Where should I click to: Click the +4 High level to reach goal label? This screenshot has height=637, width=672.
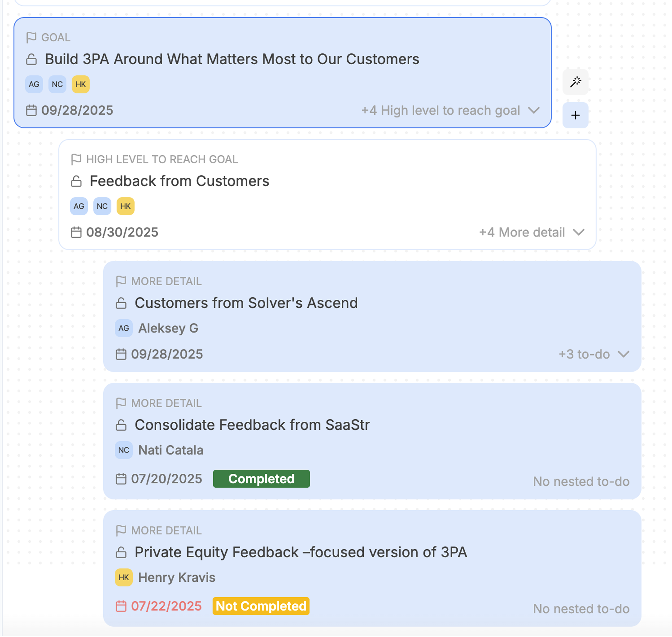(441, 110)
